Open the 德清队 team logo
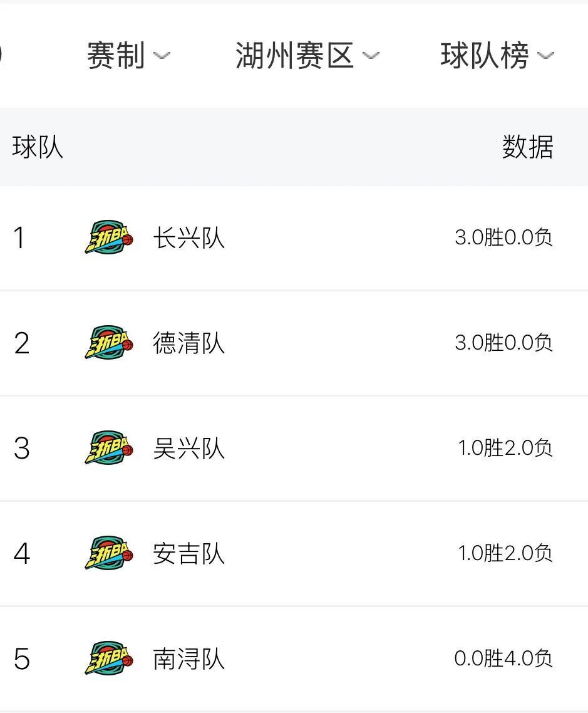 tap(109, 343)
